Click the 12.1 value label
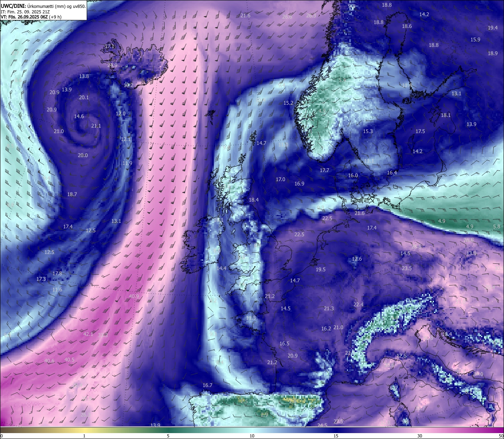The width and height of the screenshot is (504, 439). (x=126, y=139)
